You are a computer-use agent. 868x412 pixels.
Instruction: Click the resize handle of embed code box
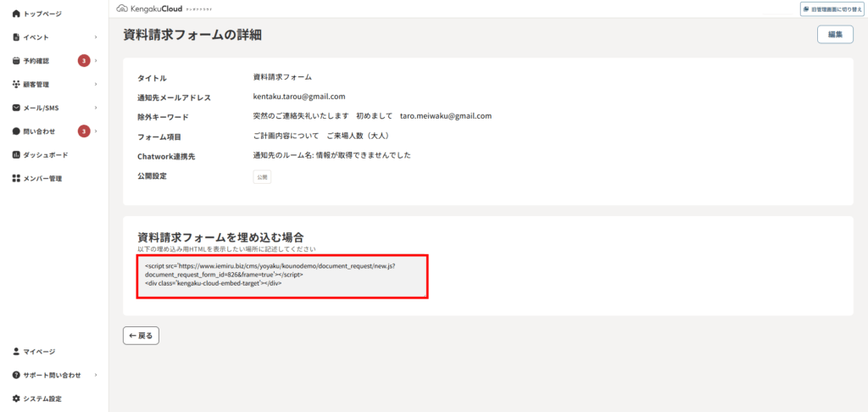(x=424, y=294)
